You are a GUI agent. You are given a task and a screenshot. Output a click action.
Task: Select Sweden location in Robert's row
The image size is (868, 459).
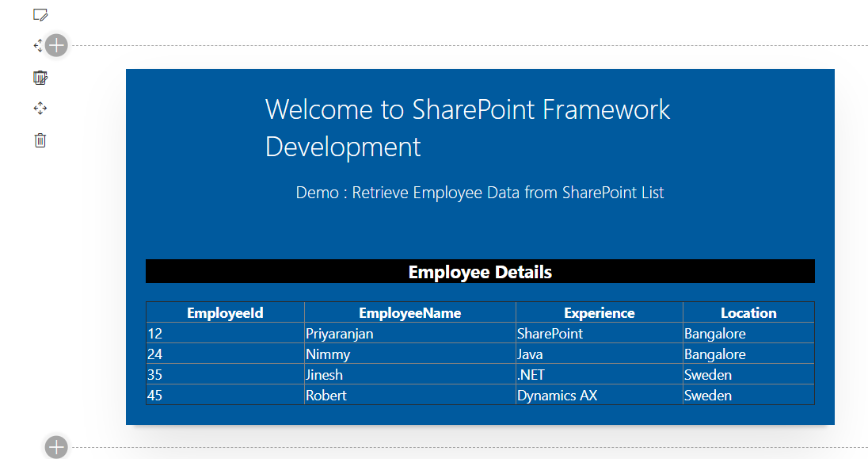pos(748,396)
